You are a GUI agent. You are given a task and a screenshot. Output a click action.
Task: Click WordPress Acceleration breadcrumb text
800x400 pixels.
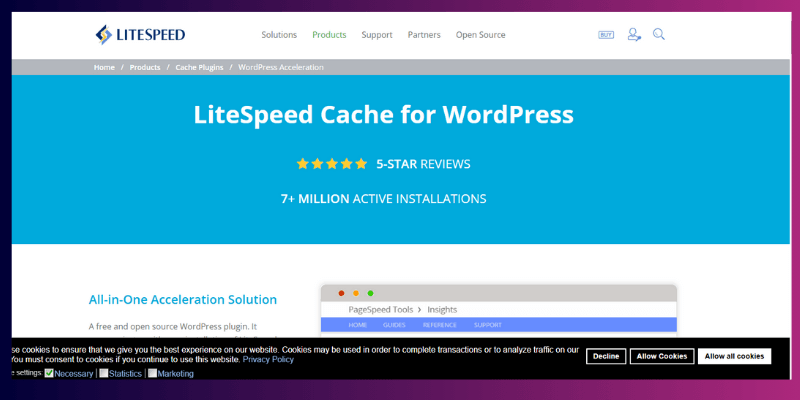pyautogui.click(x=281, y=67)
